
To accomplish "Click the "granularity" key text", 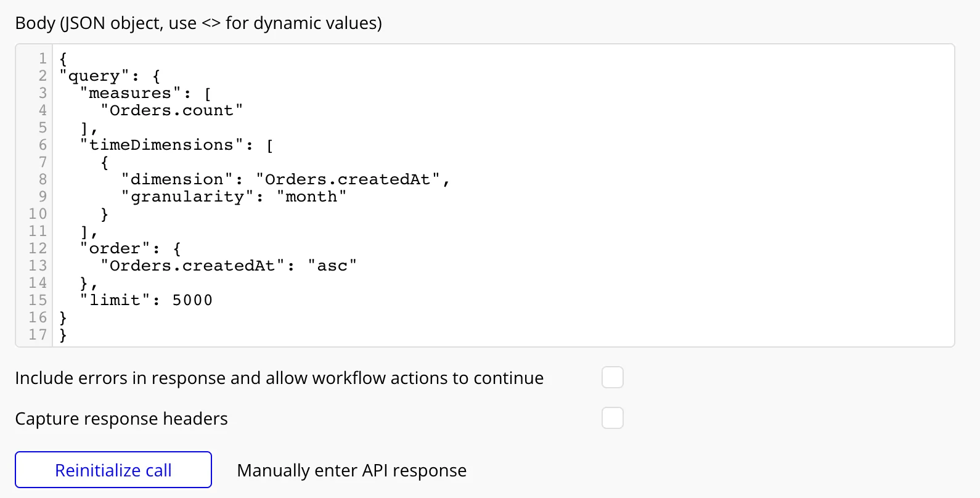I will click(187, 197).
